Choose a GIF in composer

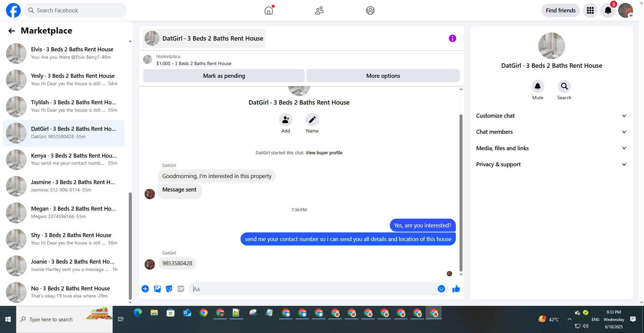tap(181, 289)
